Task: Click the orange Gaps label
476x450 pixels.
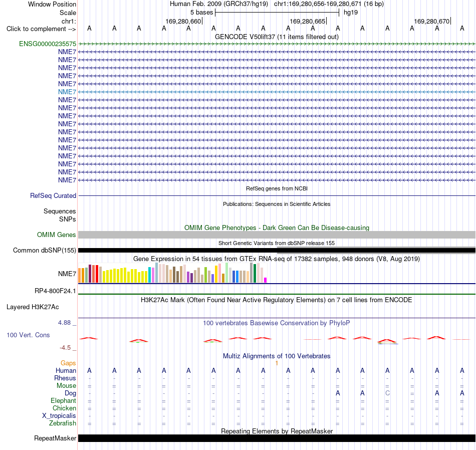Action: coord(68,363)
